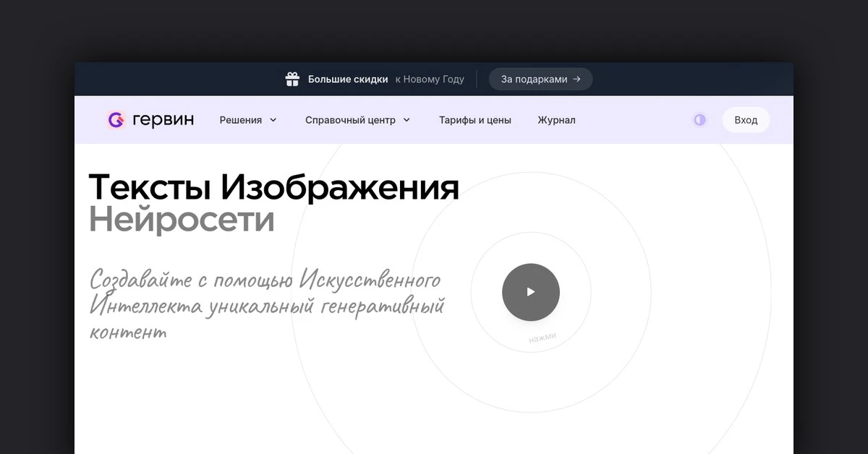Screen dimensions: 868x454
Task: Play the video with round play button
Action: tap(531, 292)
